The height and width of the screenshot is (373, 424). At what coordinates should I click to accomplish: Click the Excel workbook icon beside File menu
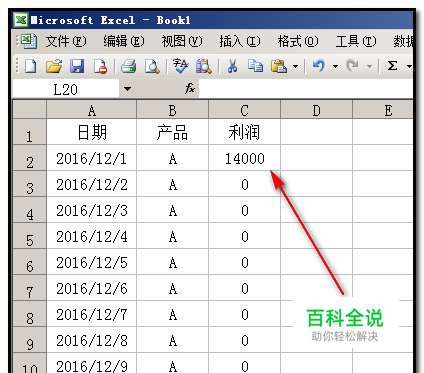(29, 41)
